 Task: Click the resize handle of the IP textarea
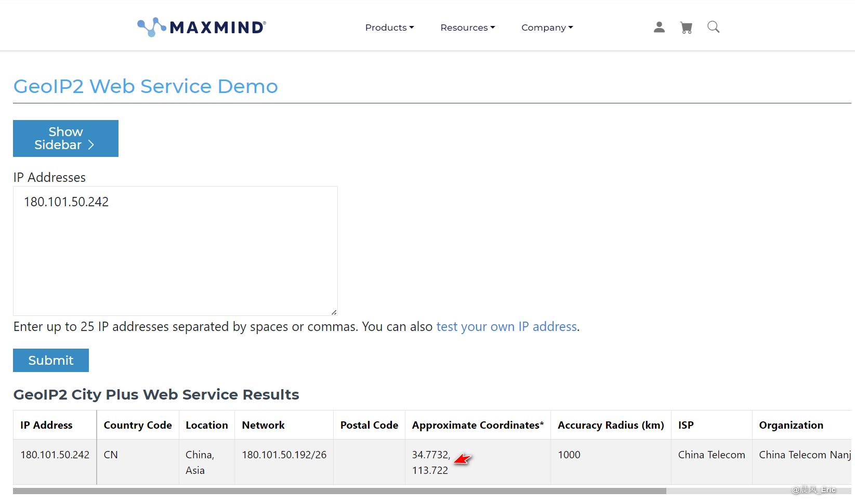[334, 312]
